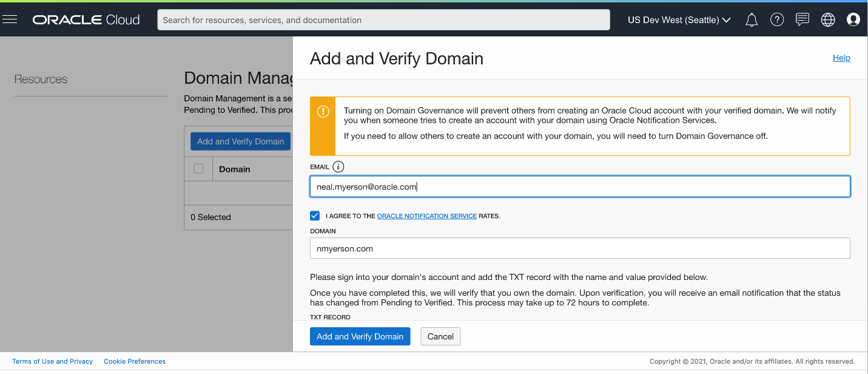Open Terms of Use and Privacy
Screen dimensions: 868x374
point(52,361)
